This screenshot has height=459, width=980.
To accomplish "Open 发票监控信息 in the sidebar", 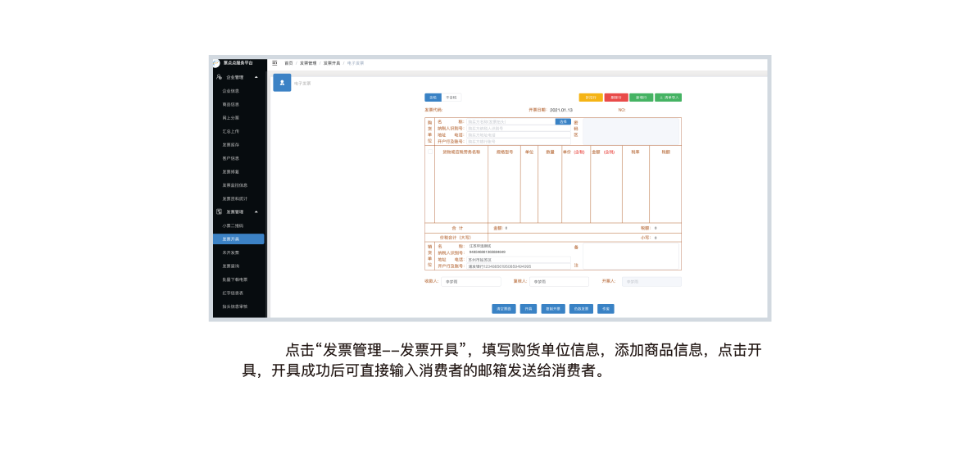I will point(234,185).
